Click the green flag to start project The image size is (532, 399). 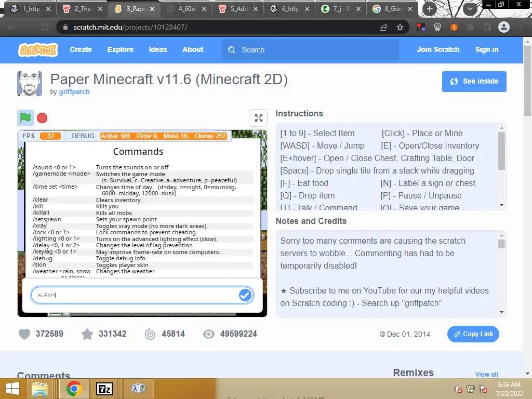[x=25, y=118]
